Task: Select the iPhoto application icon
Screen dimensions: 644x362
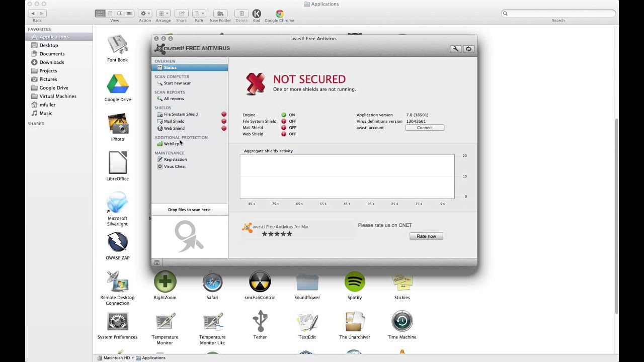Action: coord(118,124)
